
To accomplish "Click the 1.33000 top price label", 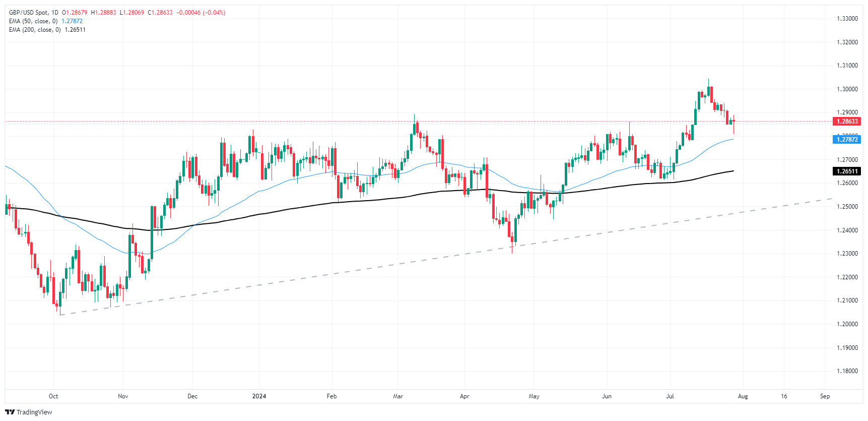I will [847, 19].
